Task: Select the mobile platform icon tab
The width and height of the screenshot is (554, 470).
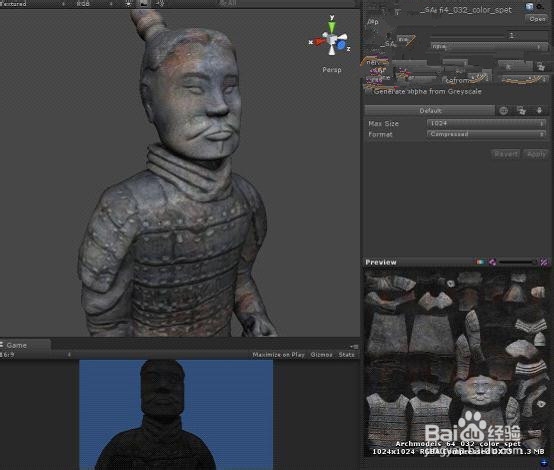Action: pos(539,111)
